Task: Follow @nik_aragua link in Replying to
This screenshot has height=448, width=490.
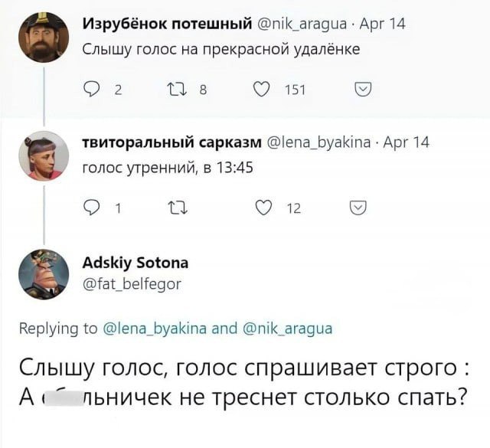Action: 287,329
